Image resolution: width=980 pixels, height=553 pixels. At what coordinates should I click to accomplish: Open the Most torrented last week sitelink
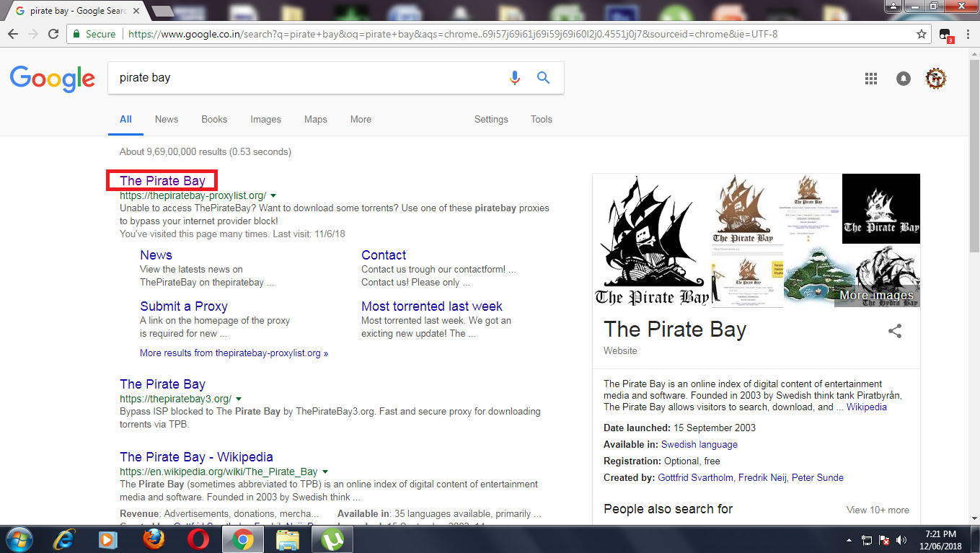pyautogui.click(x=432, y=306)
